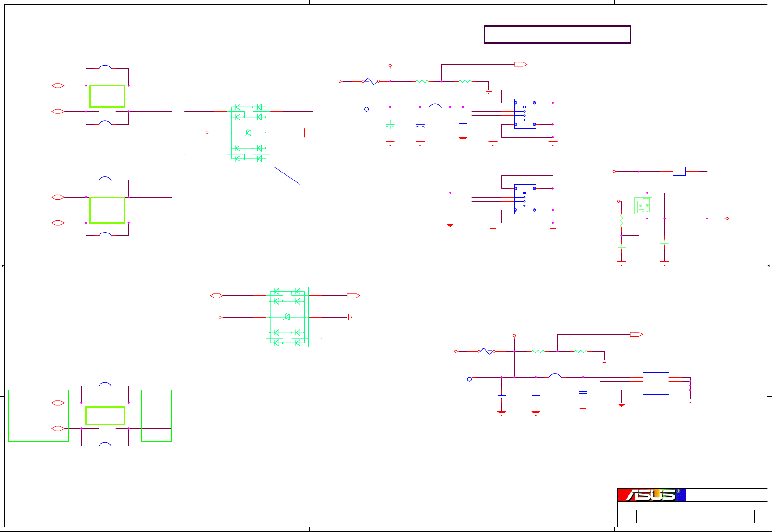772x532 pixels.
Task: Click the small green box left of the upper fuse
Action: click(336, 81)
